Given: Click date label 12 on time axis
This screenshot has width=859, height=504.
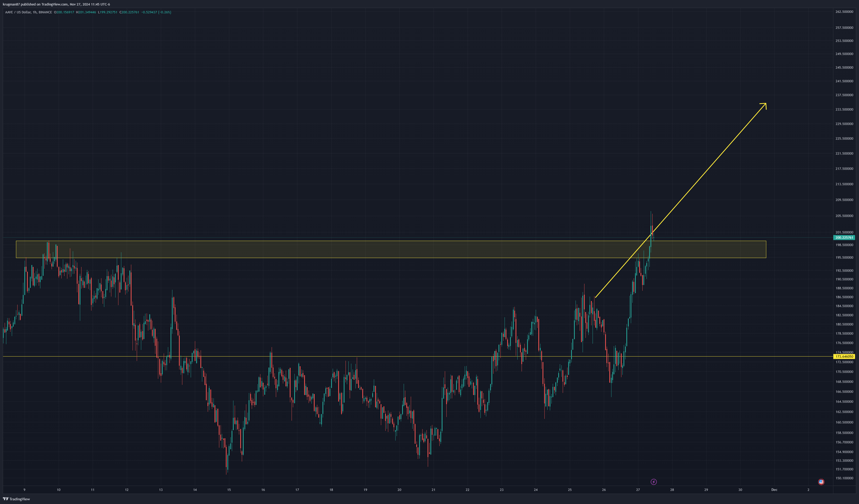Looking at the screenshot, I should point(127,490).
